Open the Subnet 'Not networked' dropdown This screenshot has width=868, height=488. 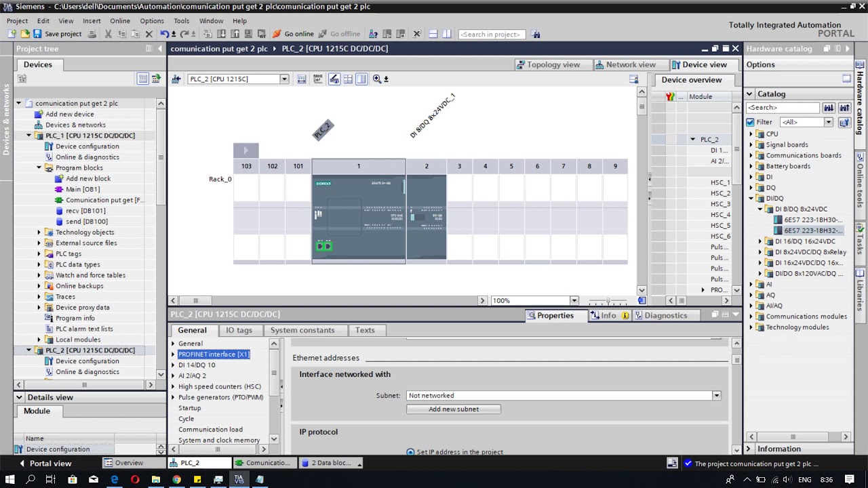[x=716, y=396]
